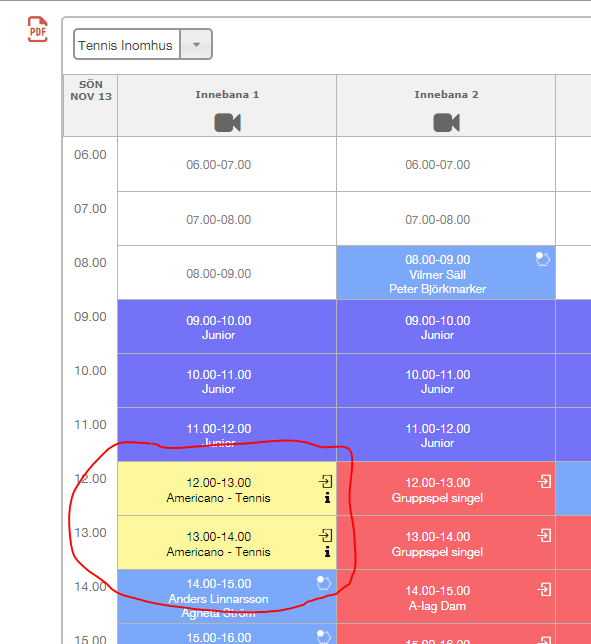Open the Tennis Inomhus selection box
Screen dimensions: 591x644
[x=143, y=44]
